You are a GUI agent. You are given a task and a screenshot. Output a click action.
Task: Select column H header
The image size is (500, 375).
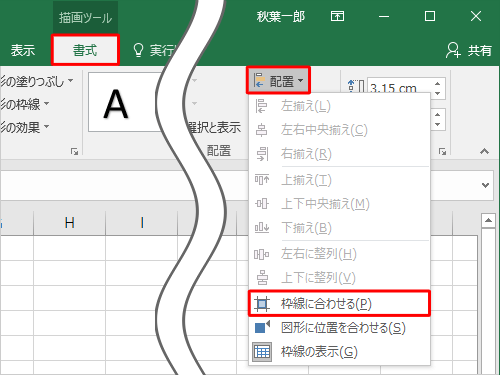pyautogui.click(x=70, y=223)
